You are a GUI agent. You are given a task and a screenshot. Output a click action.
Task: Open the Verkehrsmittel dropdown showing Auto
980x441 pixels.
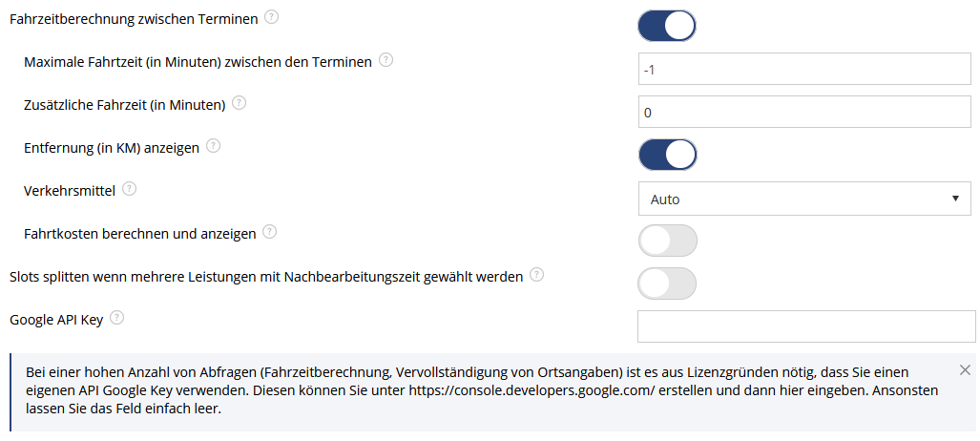click(805, 199)
